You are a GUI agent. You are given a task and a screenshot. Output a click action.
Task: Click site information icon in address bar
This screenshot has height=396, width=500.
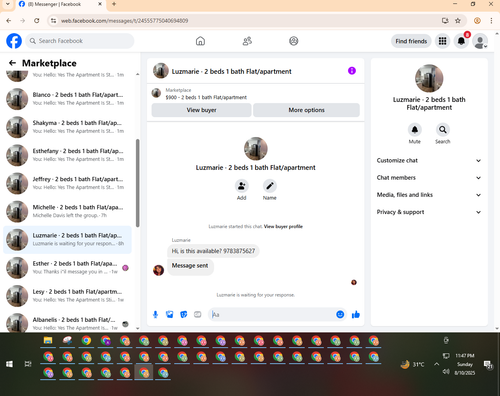(53, 21)
